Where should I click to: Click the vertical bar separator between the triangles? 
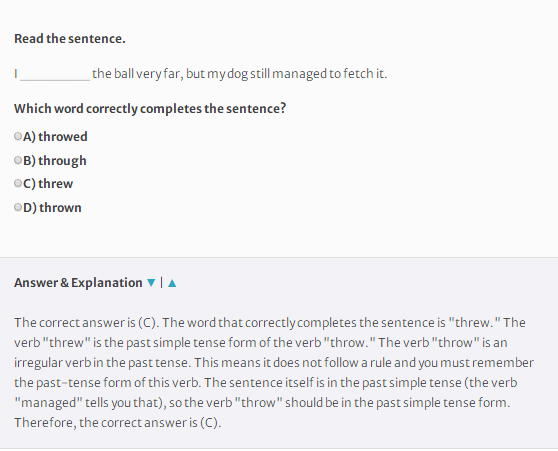point(162,283)
